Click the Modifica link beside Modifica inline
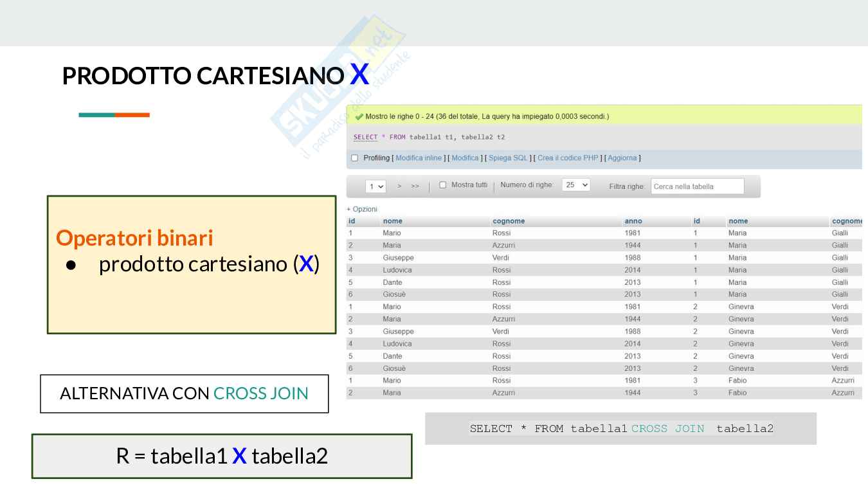 coord(465,158)
